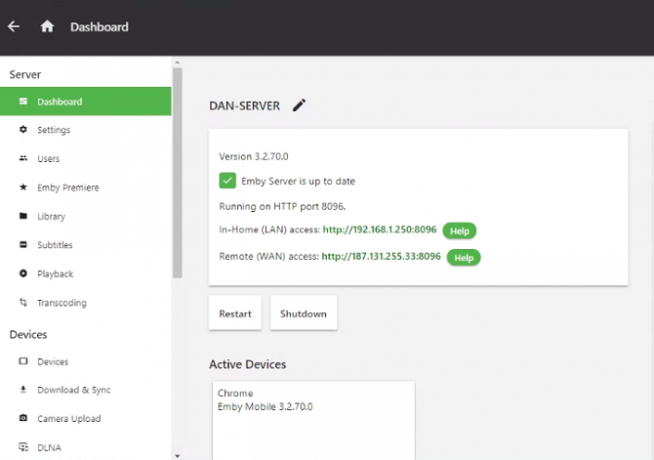The width and height of the screenshot is (654, 460).
Task: Click the Emby Mobile 3.2.70.0 text
Action: tap(265, 407)
